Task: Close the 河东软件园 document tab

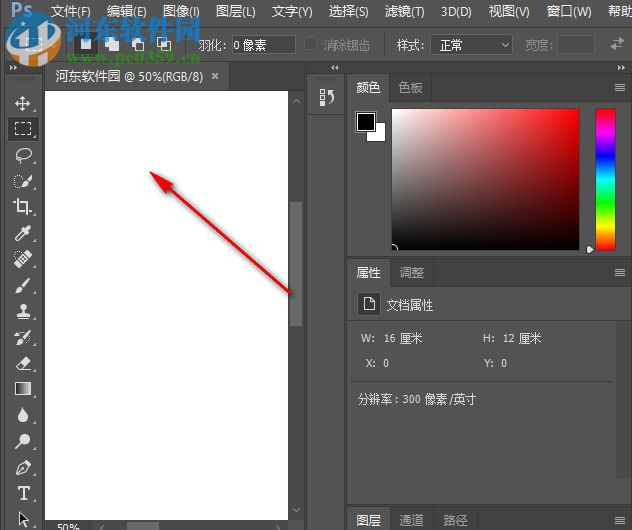Action: pyautogui.click(x=215, y=75)
